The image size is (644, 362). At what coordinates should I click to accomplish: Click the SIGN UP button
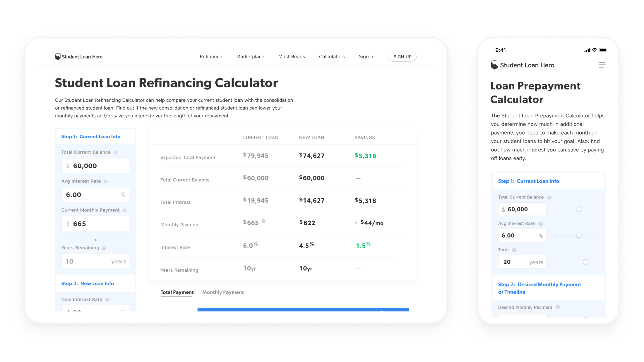[x=402, y=56]
